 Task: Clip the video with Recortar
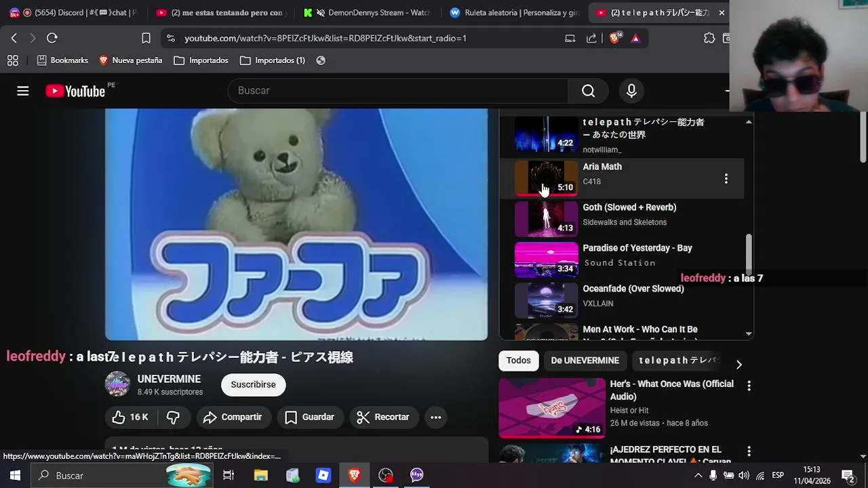383,418
